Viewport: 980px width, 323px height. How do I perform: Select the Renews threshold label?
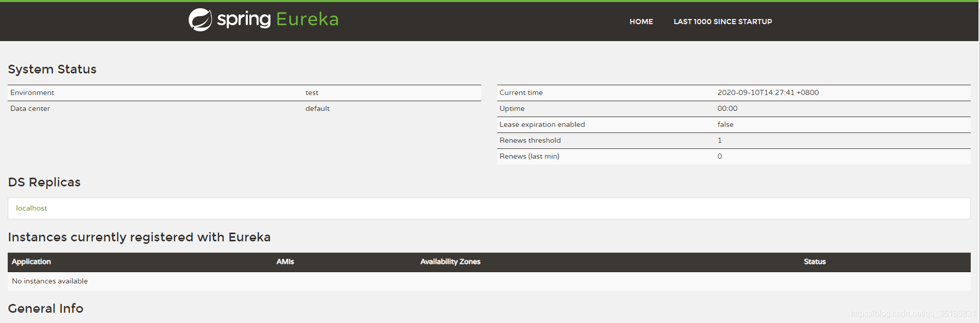coord(530,140)
